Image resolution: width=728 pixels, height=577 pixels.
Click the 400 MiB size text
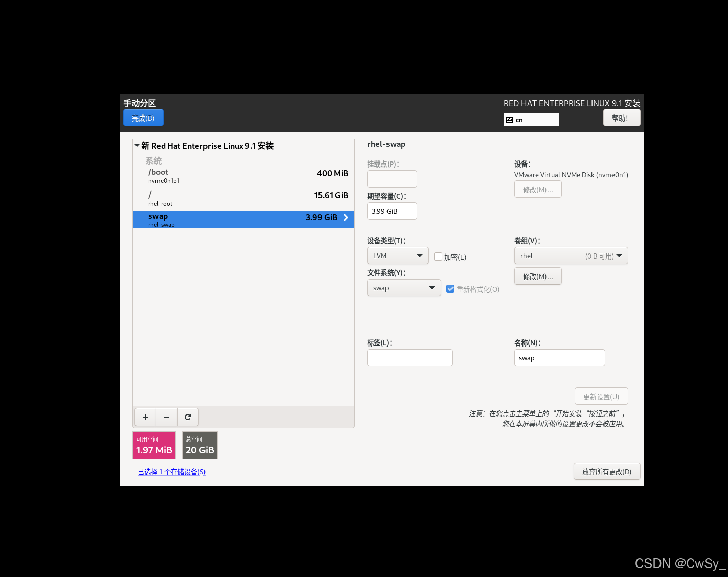tap(332, 173)
